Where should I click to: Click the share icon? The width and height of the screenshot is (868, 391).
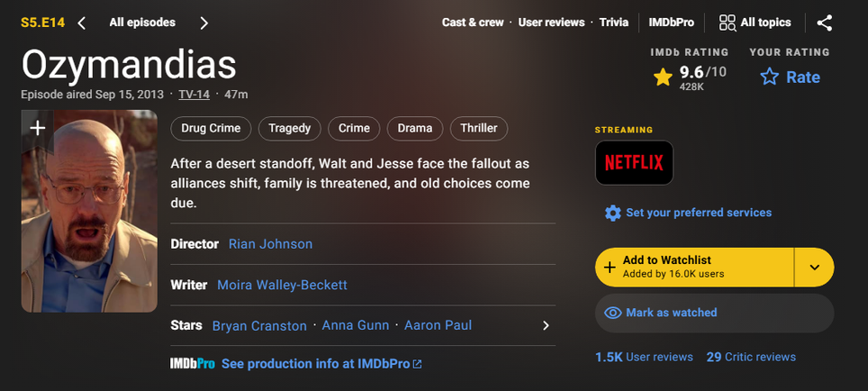click(x=824, y=23)
